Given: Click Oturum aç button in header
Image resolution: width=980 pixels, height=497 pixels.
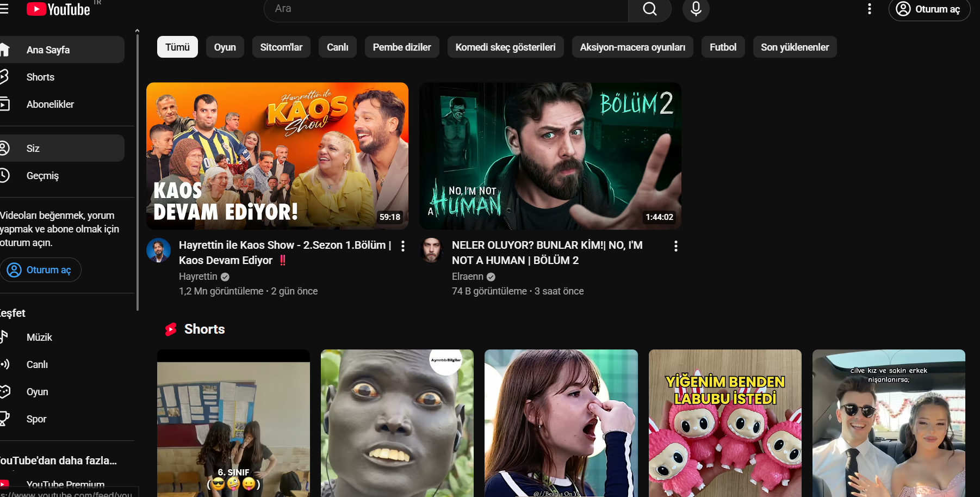Looking at the screenshot, I should tap(929, 9).
